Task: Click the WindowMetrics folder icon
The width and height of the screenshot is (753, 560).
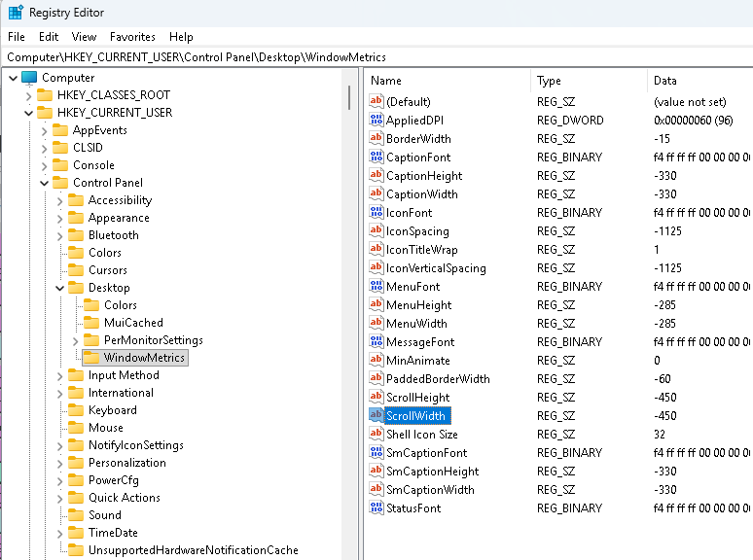Action: (91, 358)
